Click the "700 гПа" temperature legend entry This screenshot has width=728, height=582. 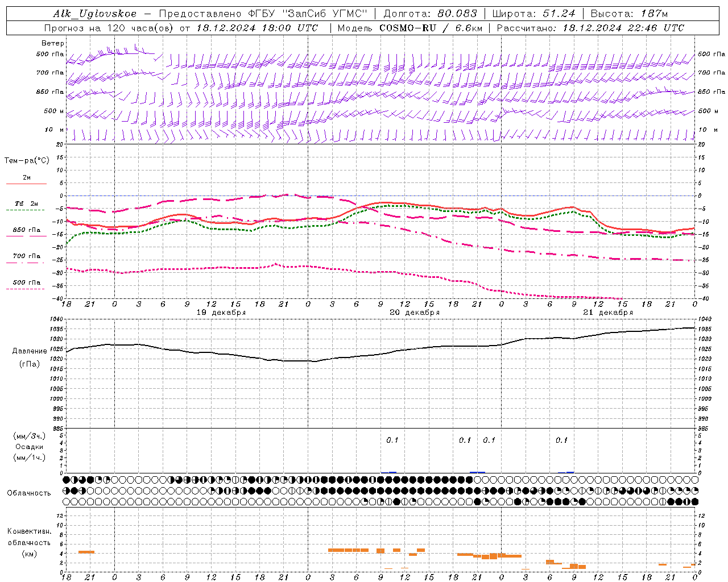(x=27, y=256)
